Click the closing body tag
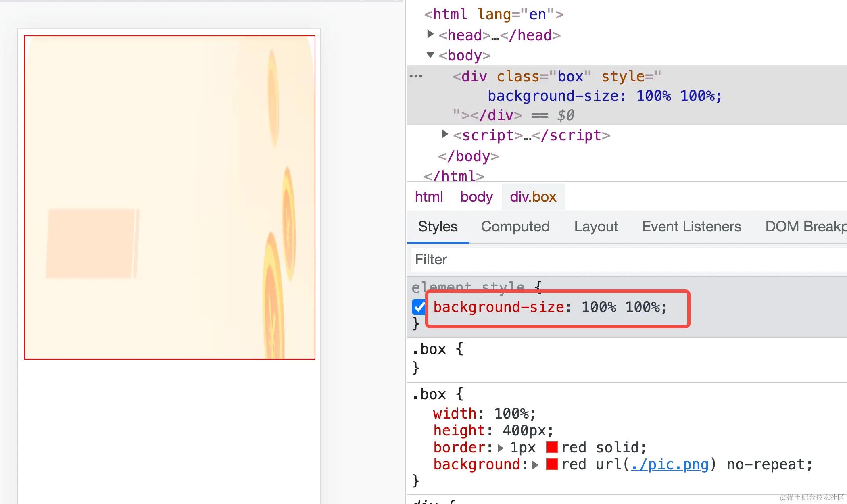Screen dimensions: 847x504 (x=468, y=156)
